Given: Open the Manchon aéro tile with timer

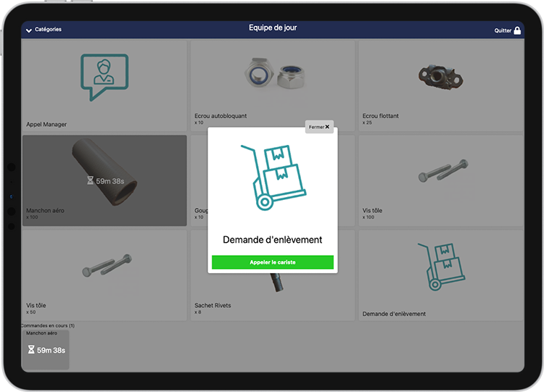Looking at the screenshot, I should pyautogui.click(x=104, y=180).
